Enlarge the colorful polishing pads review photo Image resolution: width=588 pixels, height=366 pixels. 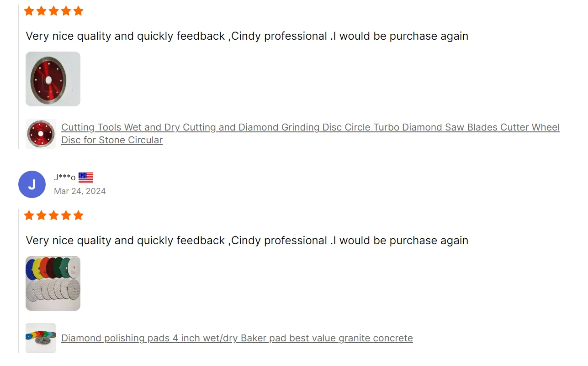(53, 283)
